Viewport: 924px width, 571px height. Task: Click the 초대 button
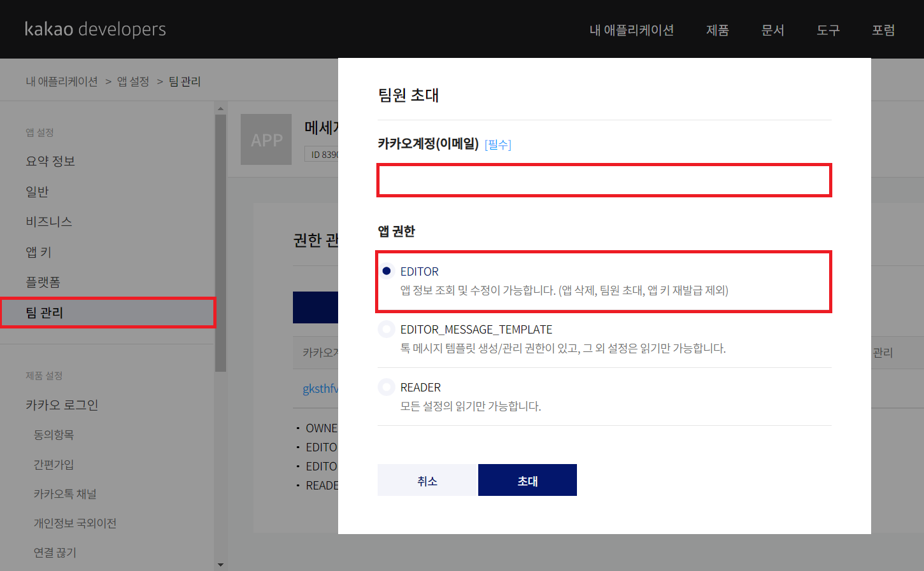(x=527, y=480)
